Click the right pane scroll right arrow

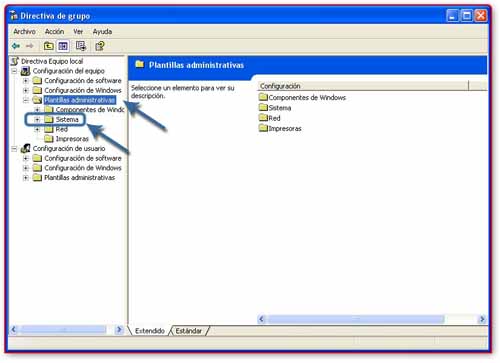[482, 319]
